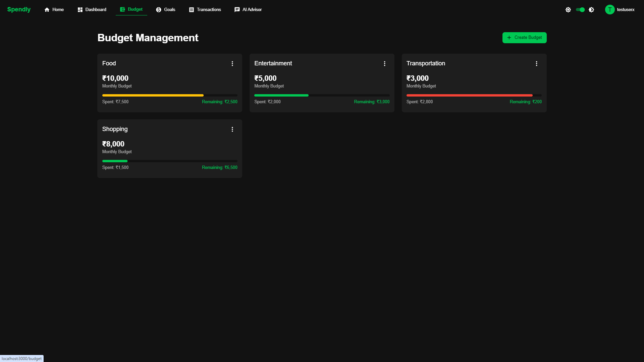Toggle the theme switch

[x=580, y=10]
